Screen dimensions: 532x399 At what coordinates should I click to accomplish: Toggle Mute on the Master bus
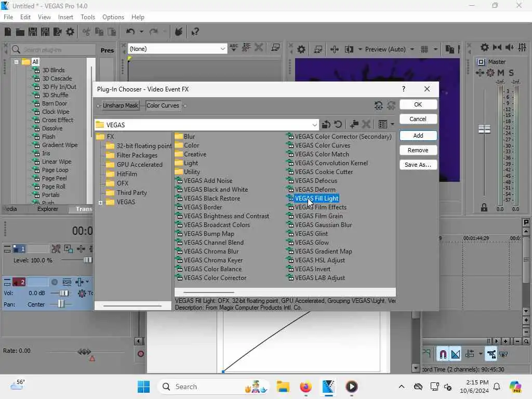tap(501, 73)
